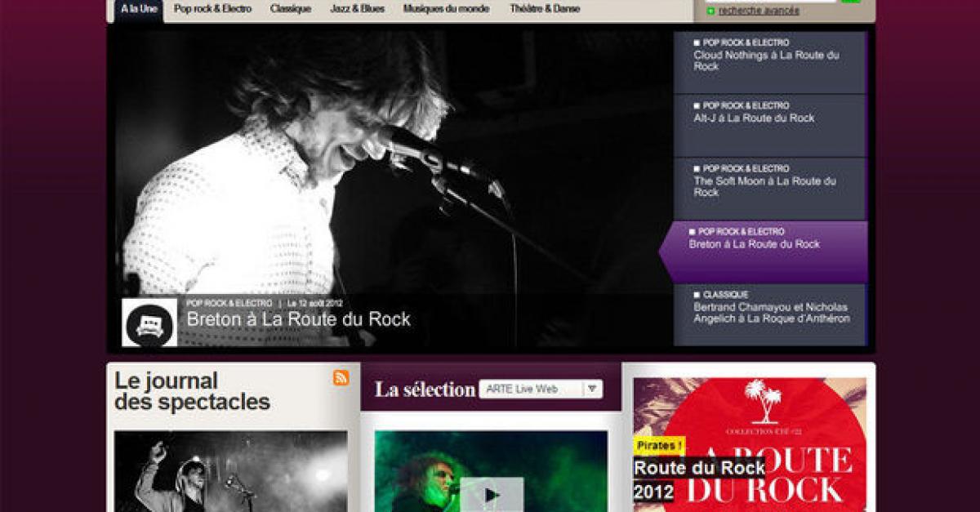
Task: Select The Soft Moon à La Route du Rock
Action: click(769, 189)
